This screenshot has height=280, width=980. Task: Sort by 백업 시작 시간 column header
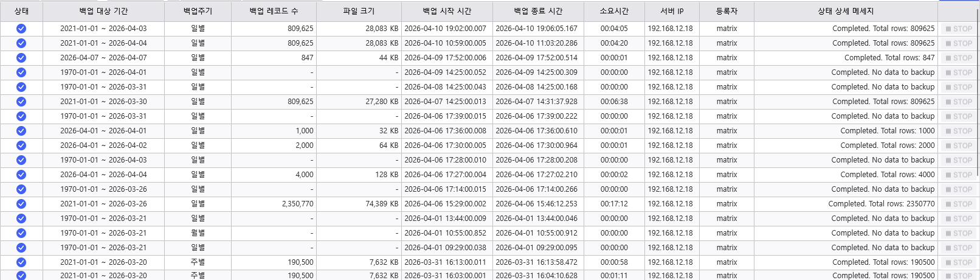(x=447, y=11)
